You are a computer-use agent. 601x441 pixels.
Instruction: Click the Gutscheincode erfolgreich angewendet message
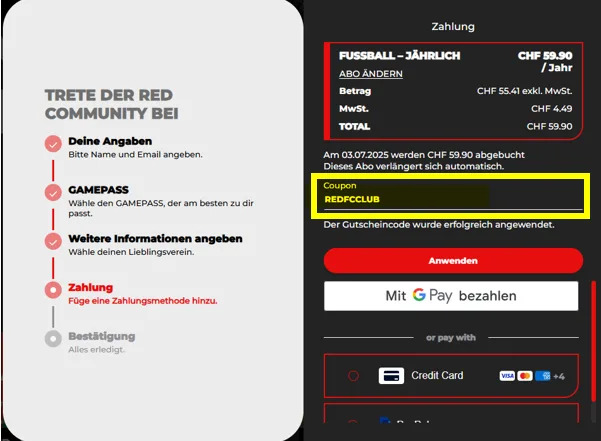[x=439, y=225]
